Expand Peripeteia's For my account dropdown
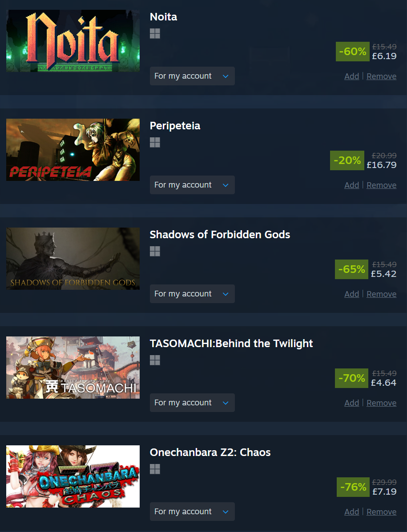Image resolution: width=407 pixels, height=532 pixels. [192, 185]
